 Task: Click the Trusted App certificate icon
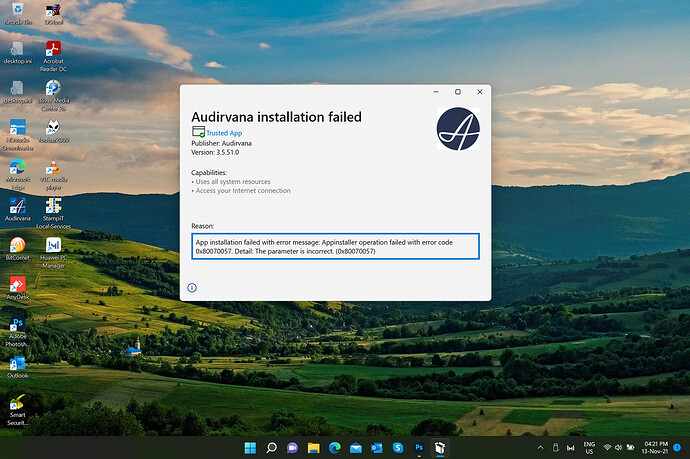point(198,132)
